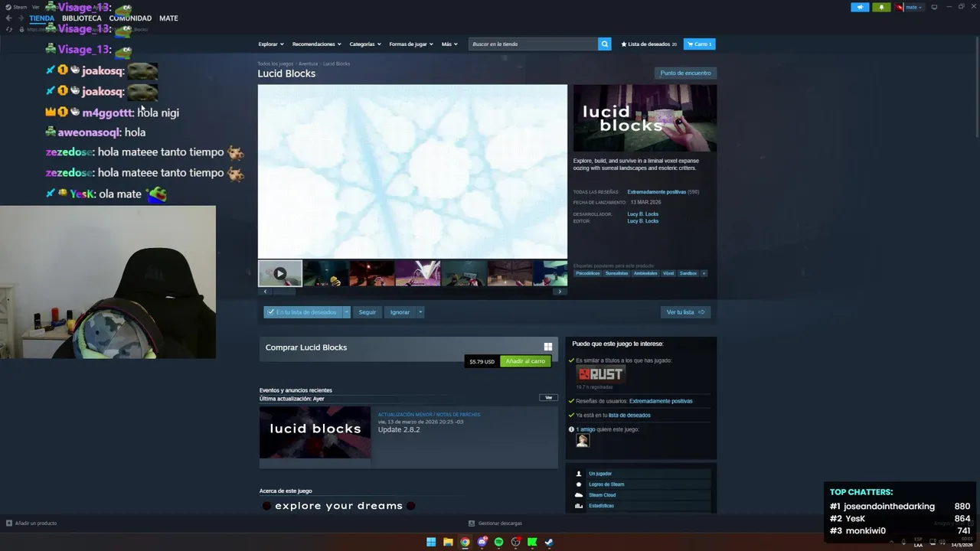980x551 pixels.
Task: Open the 'Formas de jugar' dropdown
Action: coord(410,44)
